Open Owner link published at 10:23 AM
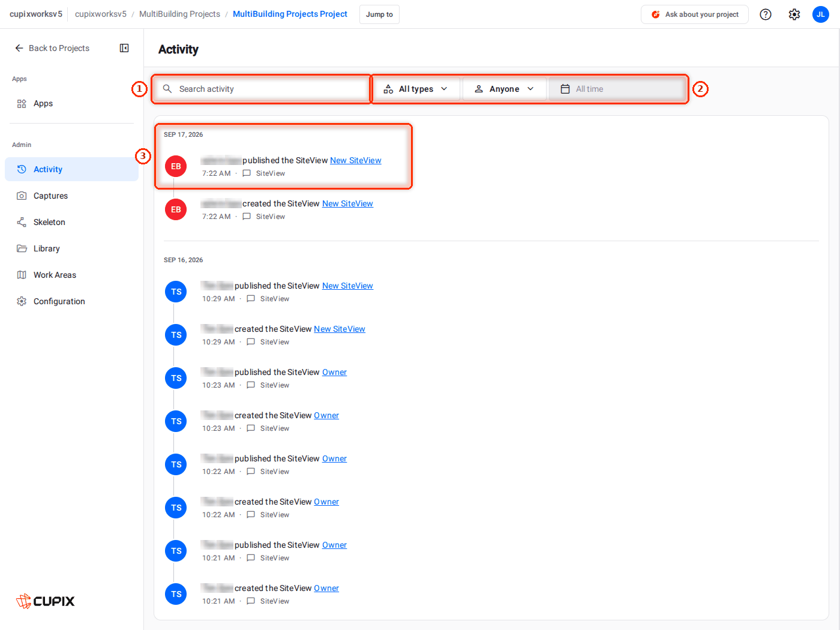 pos(334,372)
